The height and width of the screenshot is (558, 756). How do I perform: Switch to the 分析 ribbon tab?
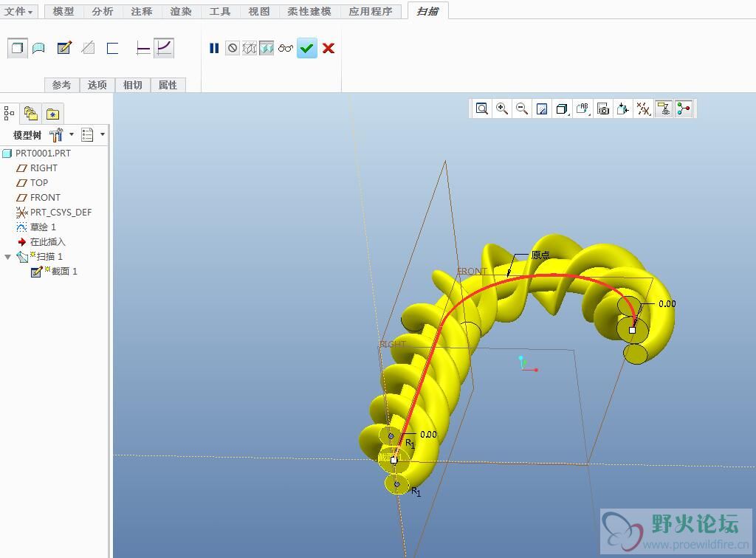click(103, 11)
